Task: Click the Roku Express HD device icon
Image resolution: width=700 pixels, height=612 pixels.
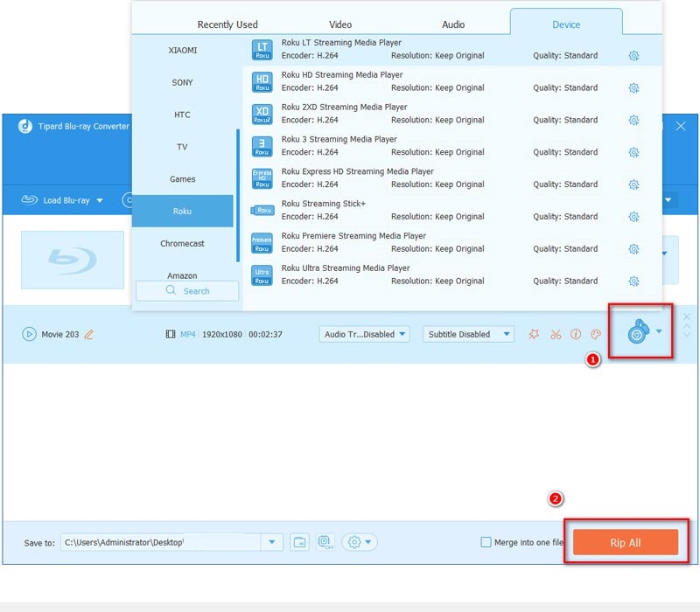Action: click(262, 178)
